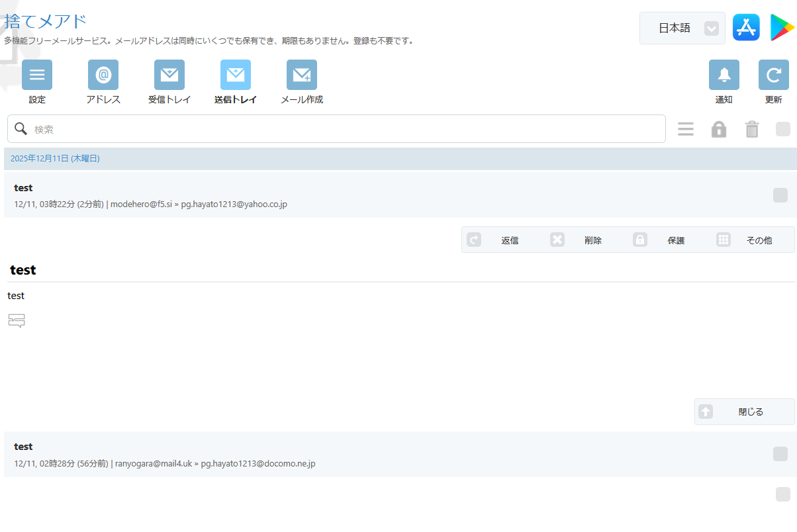Open the App Store download icon
The height and width of the screenshot is (532, 797).
pyautogui.click(x=746, y=28)
